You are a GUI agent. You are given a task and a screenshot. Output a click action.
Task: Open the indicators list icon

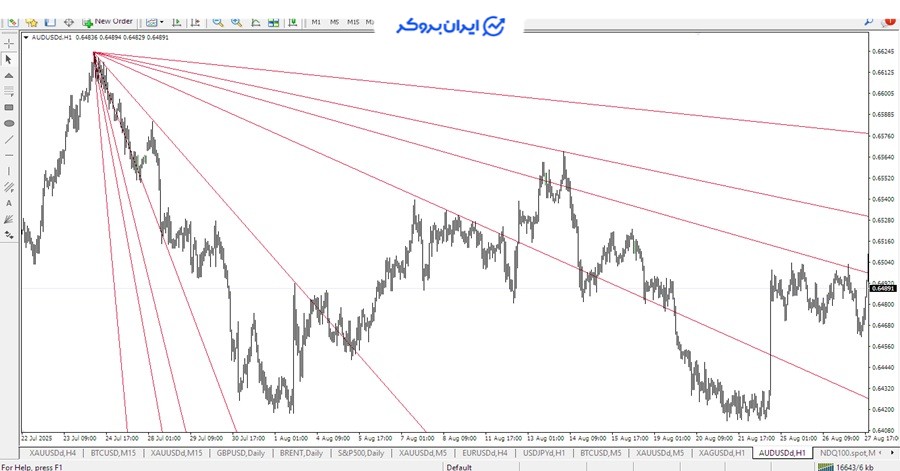pyautogui.click(x=255, y=22)
